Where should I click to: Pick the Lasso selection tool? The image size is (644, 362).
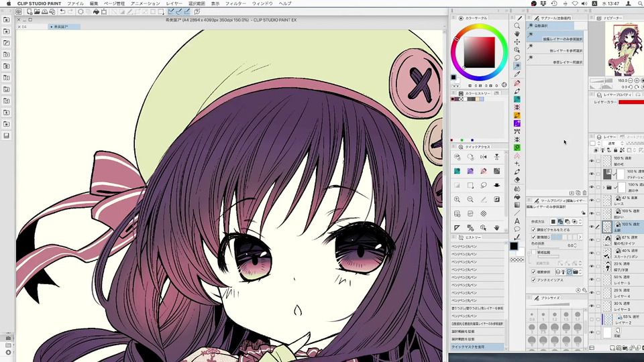(517, 58)
